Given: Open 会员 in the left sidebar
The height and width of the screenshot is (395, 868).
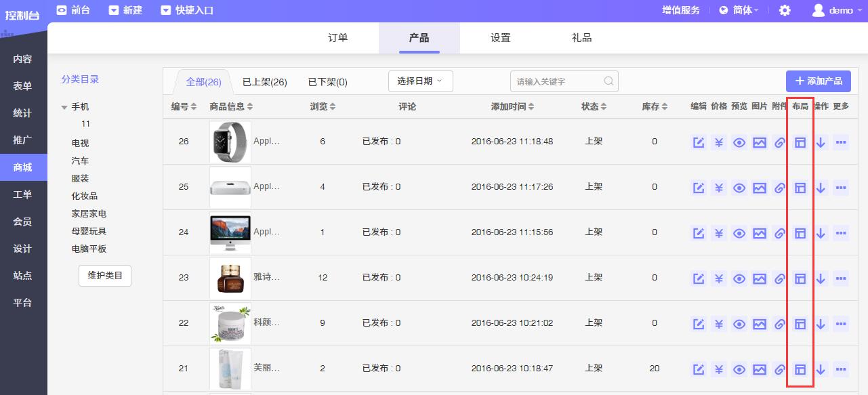Looking at the screenshot, I should [x=23, y=222].
